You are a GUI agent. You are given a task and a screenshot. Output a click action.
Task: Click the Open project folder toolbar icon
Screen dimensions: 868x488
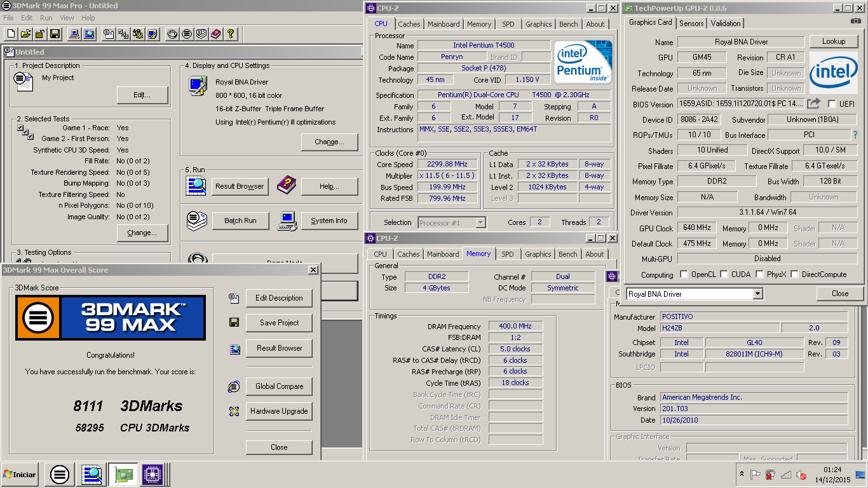[25, 34]
